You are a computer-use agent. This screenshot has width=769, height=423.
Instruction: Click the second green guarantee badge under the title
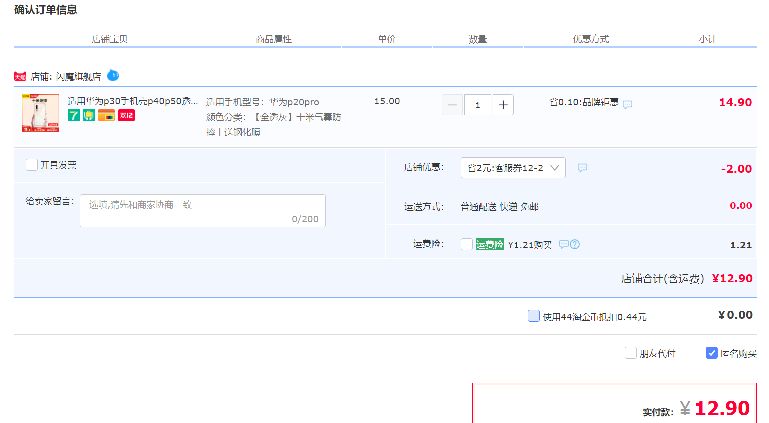click(89, 115)
